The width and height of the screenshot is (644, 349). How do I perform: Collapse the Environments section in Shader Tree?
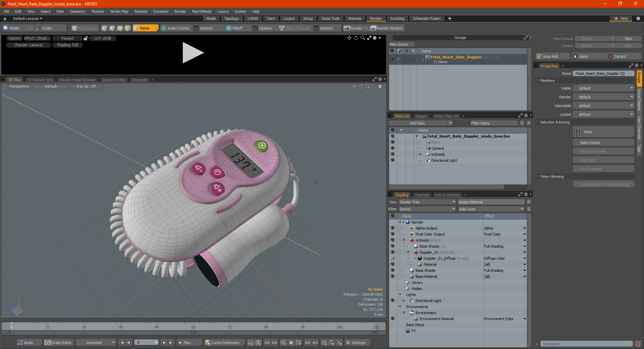coord(400,307)
